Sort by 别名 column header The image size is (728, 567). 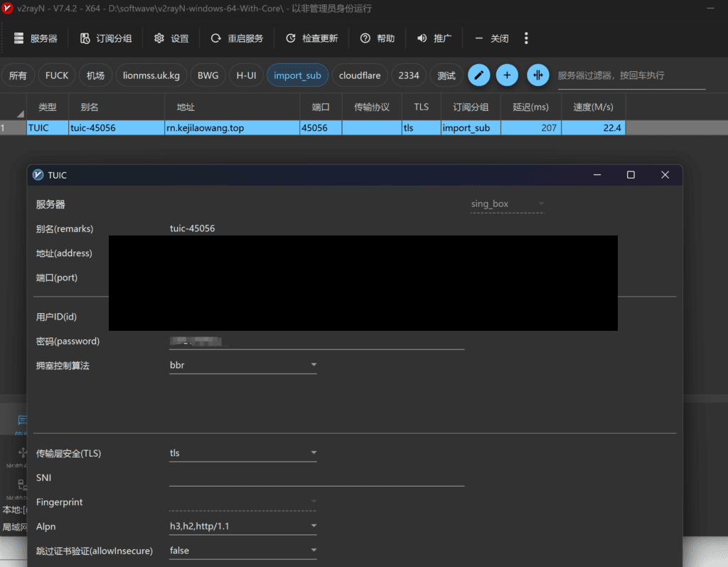(x=117, y=107)
